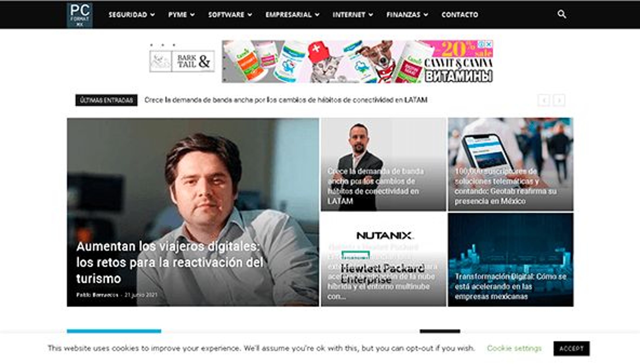Click the Bark & Tail ad logo
640x364 pixels.
point(182,61)
